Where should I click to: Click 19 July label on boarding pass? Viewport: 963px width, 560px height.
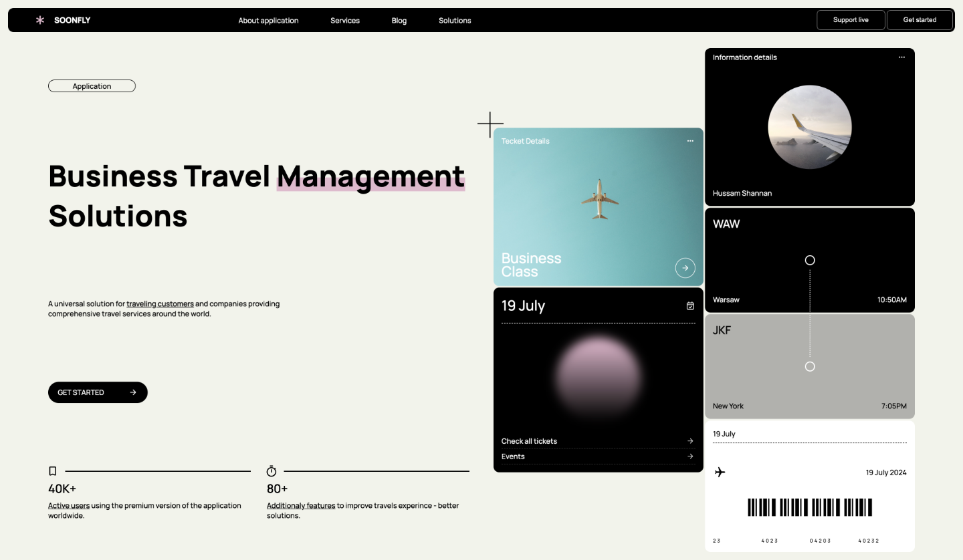tap(724, 434)
